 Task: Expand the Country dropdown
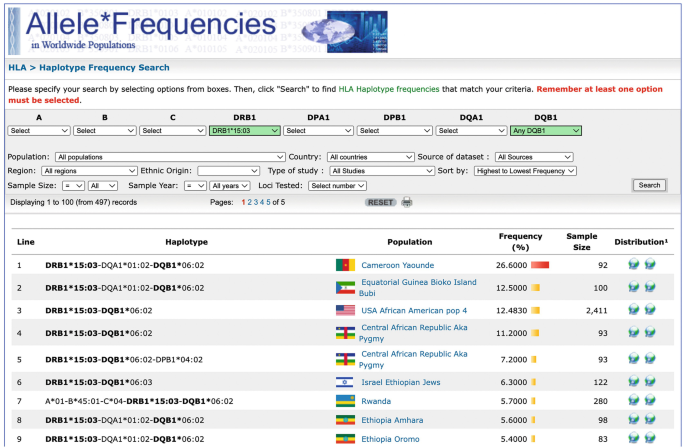[x=369, y=157]
